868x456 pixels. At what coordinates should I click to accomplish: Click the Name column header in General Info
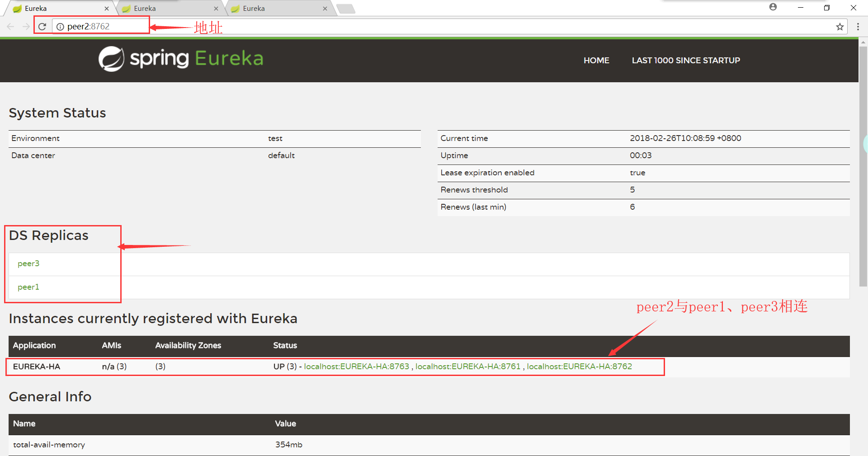click(x=24, y=423)
